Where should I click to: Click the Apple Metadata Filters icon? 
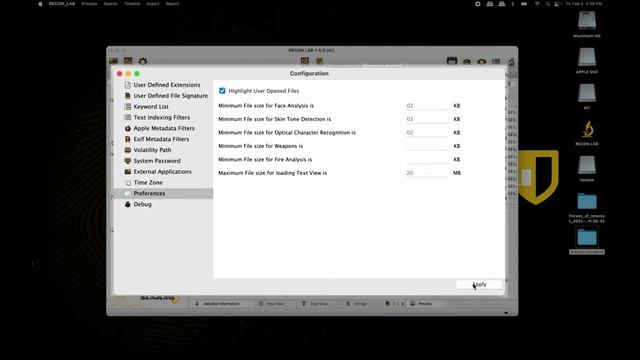(128, 128)
